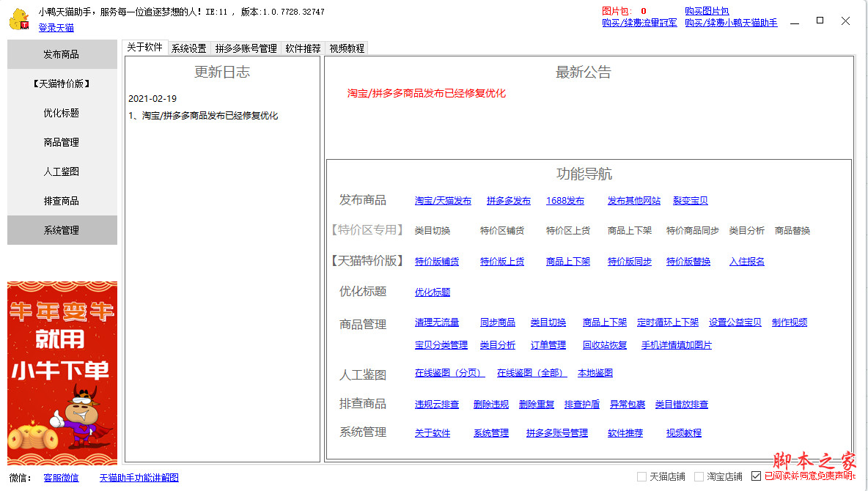Open the 拼多多发布 link
Viewport: 868px width, 491px height.
click(x=508, y=201)
